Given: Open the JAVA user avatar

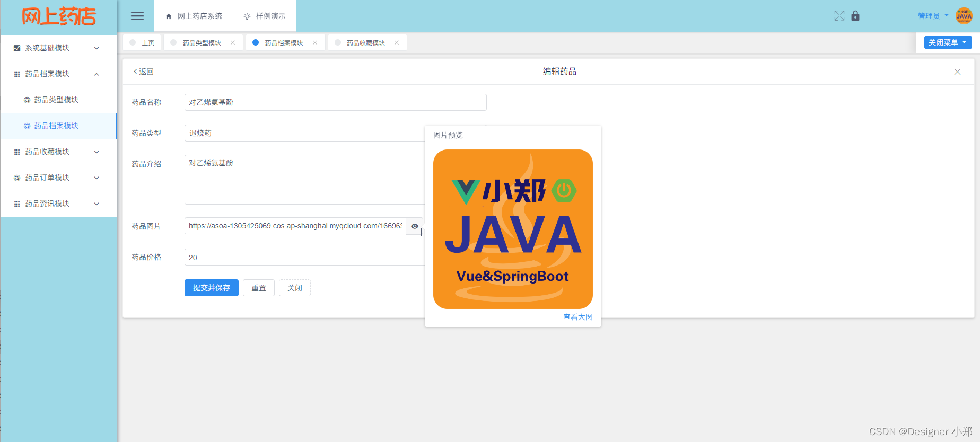Looking at the screenshot, I should coord(964,16).
